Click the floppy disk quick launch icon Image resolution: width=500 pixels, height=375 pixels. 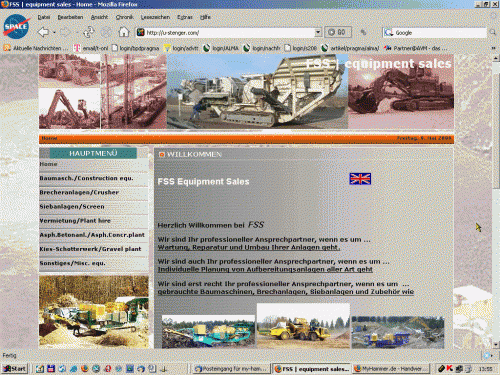(51, 369)
